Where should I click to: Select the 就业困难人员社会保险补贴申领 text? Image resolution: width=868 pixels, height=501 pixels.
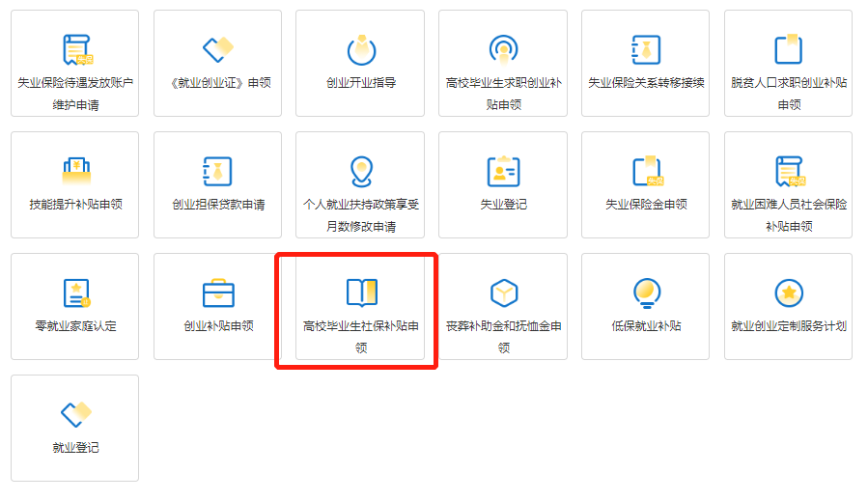coord(789,215)
